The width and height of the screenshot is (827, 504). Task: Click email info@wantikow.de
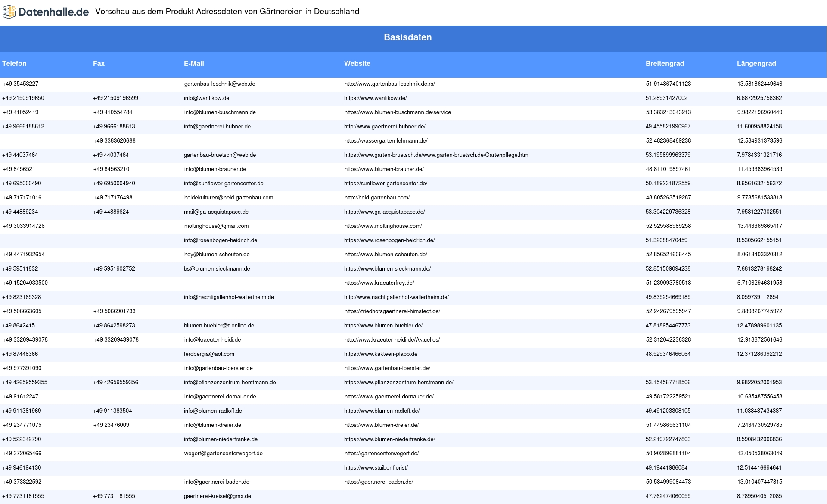click(x=206, y=98)
